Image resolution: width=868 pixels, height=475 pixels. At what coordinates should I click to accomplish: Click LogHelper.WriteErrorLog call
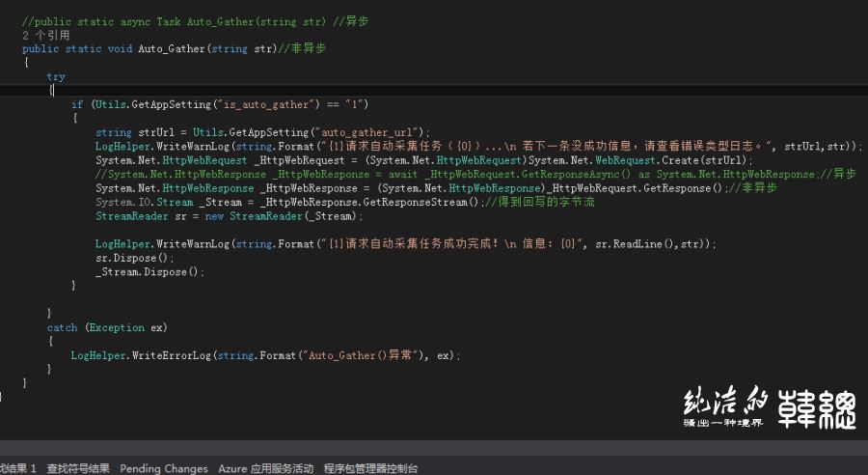tap(265, 355)
